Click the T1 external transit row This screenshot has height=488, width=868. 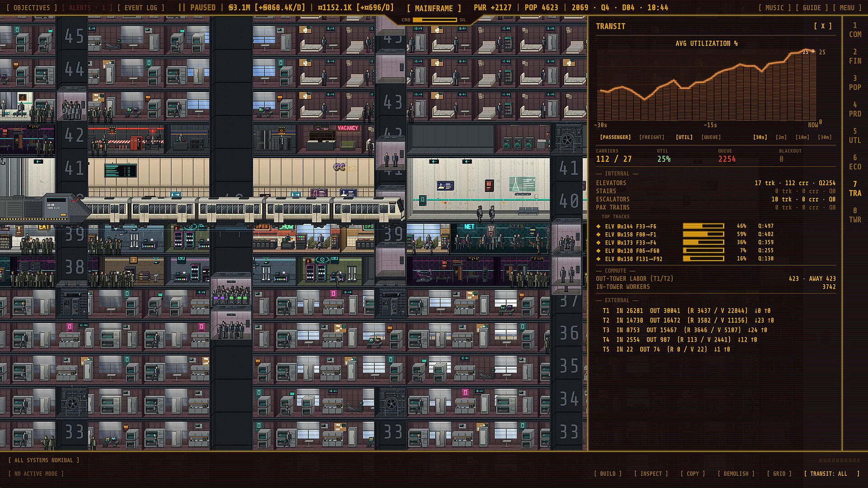[x=686, y=311]
